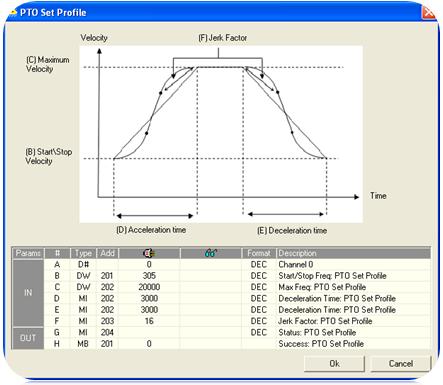Select the Jerk Factor value 16
Image resolution: width=443 pixels, height=385 pixels.
click(x=149, y=321)
